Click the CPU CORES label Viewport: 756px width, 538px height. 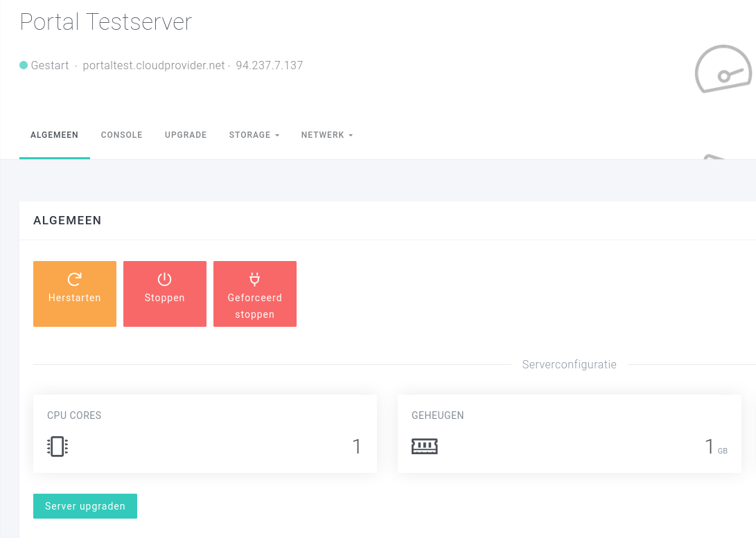point(74,415)
